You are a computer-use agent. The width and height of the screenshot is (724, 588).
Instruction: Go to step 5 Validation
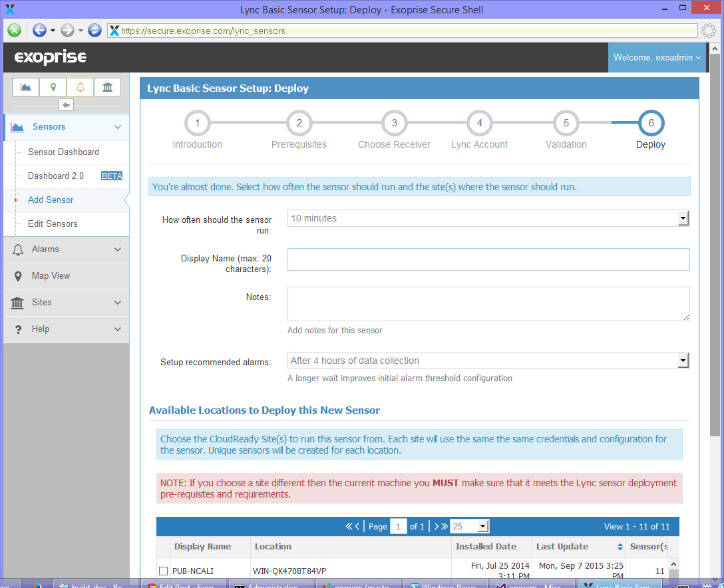(566, 123)
